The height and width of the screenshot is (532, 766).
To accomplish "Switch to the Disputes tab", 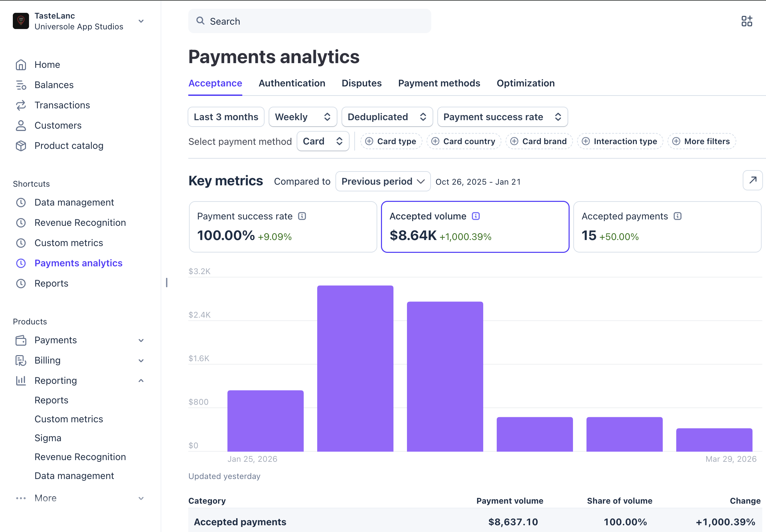I will point(361,83).
